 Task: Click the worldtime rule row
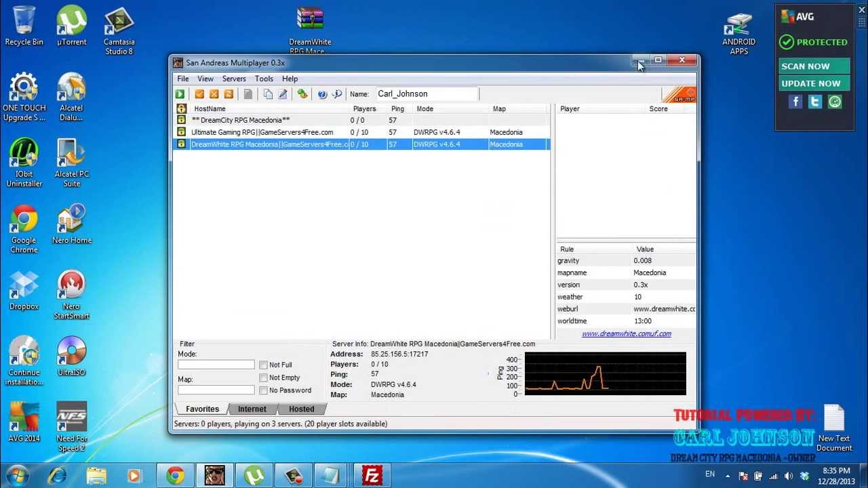point(625,321)
